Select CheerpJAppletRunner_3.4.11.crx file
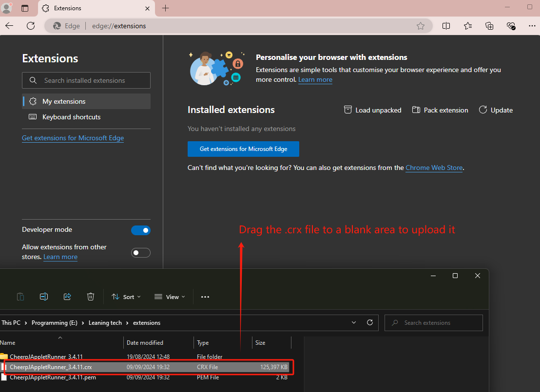Screen dimensions: 540x392 pyautogui.click(x=51, y=367)
